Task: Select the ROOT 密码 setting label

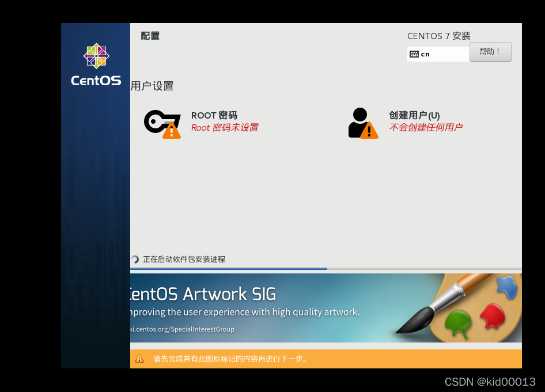Action: (214, 115)
